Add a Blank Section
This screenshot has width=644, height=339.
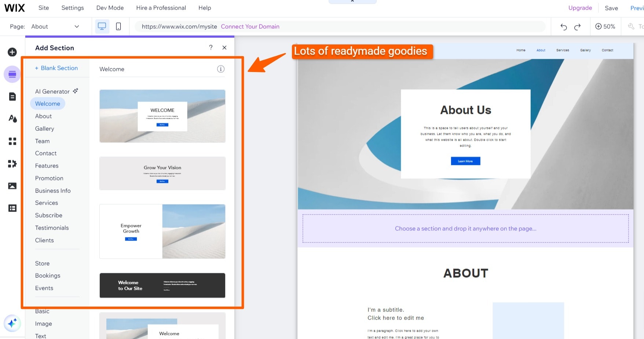point(56,68)
